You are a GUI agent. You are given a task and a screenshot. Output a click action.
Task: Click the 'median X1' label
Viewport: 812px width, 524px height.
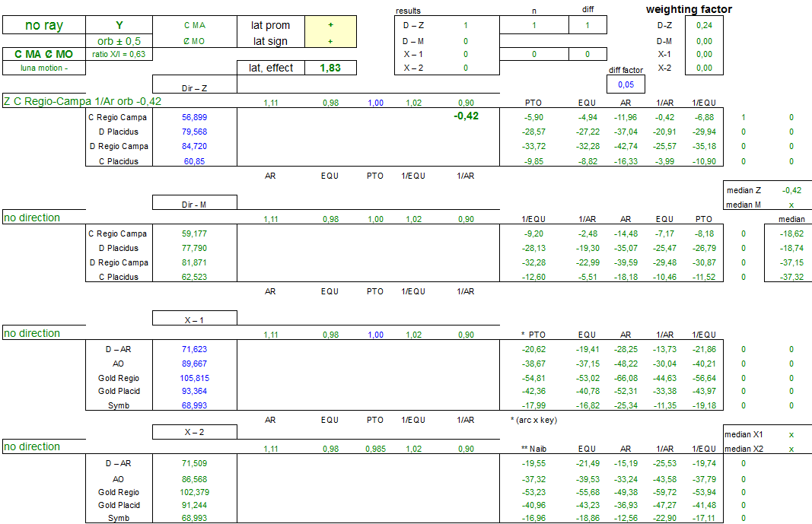pos(744,434)
